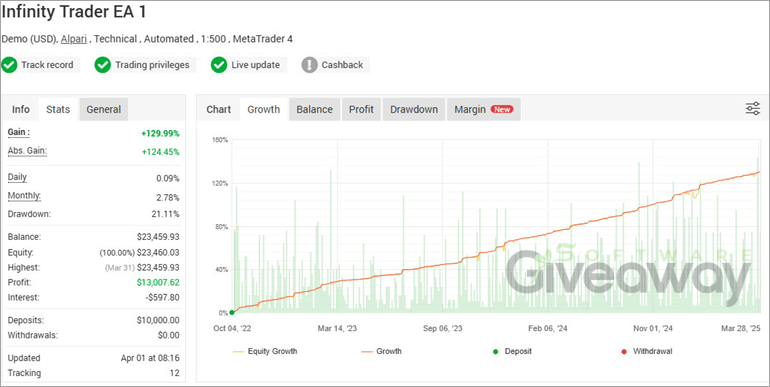This screenshot has height=387, width=770.
Task: Click the underlined Monthly stat label
Action: 24,196
